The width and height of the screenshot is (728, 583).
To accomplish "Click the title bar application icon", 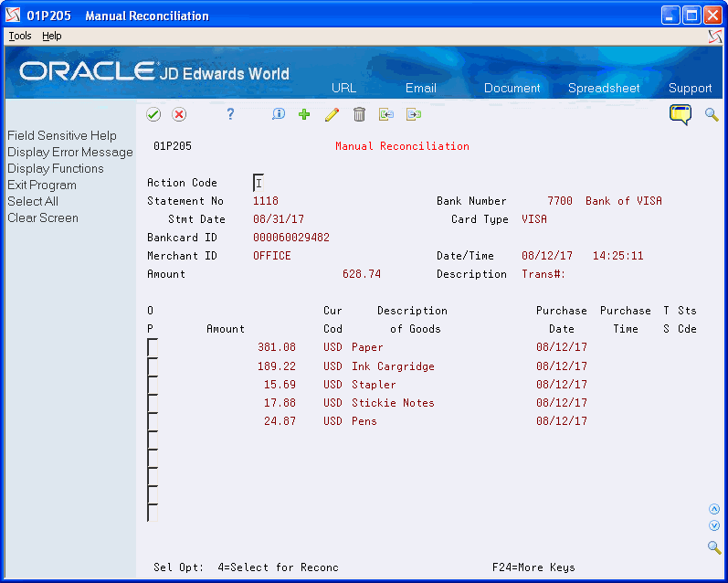I will pos(13,16).
